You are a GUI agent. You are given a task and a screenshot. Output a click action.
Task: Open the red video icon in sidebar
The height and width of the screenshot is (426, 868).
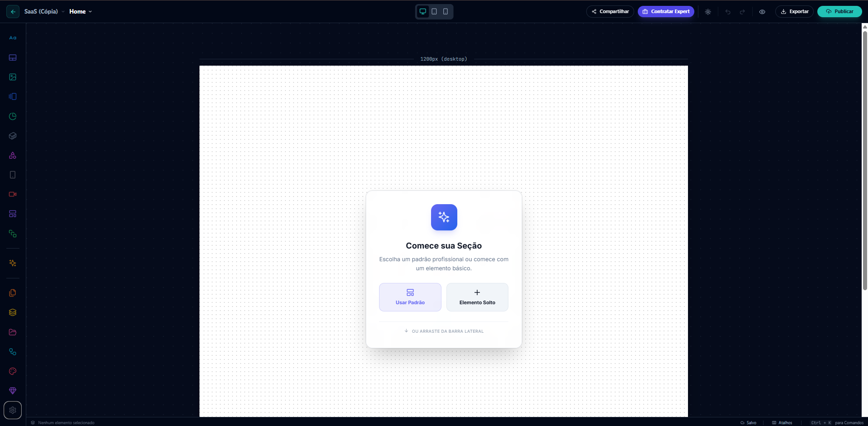point(13,194)
